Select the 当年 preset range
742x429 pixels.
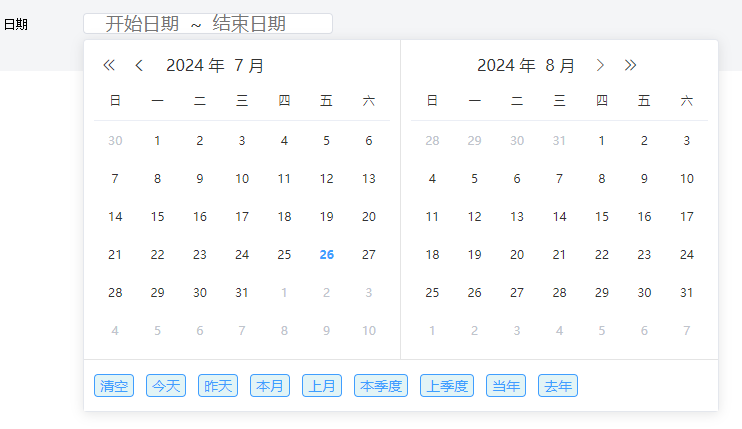pos(506,385)
